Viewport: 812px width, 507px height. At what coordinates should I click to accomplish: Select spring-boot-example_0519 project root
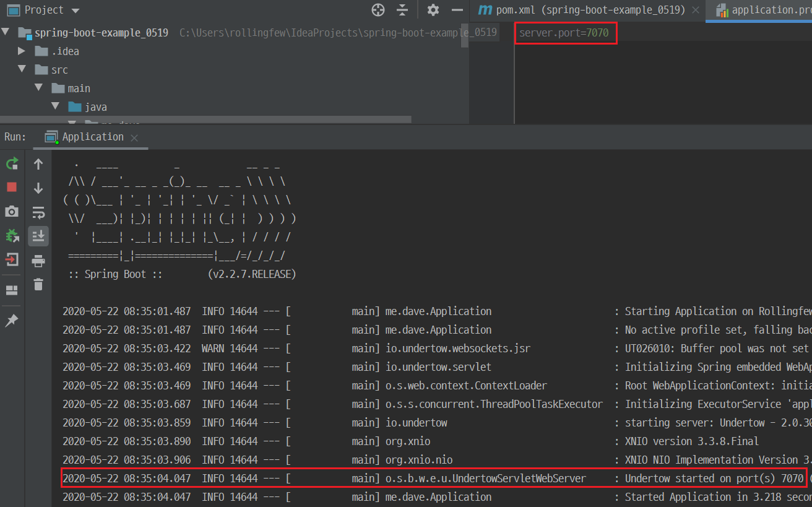click(101, 32)
